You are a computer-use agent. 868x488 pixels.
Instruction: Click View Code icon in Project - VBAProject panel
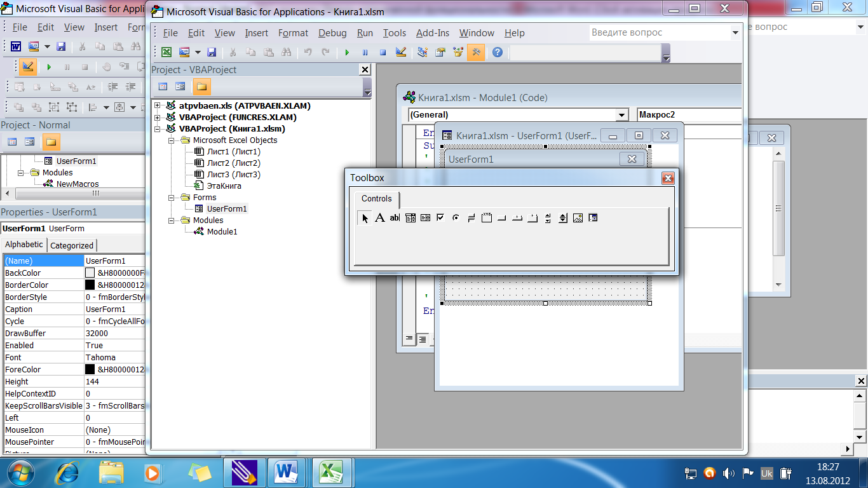(163, 86)
